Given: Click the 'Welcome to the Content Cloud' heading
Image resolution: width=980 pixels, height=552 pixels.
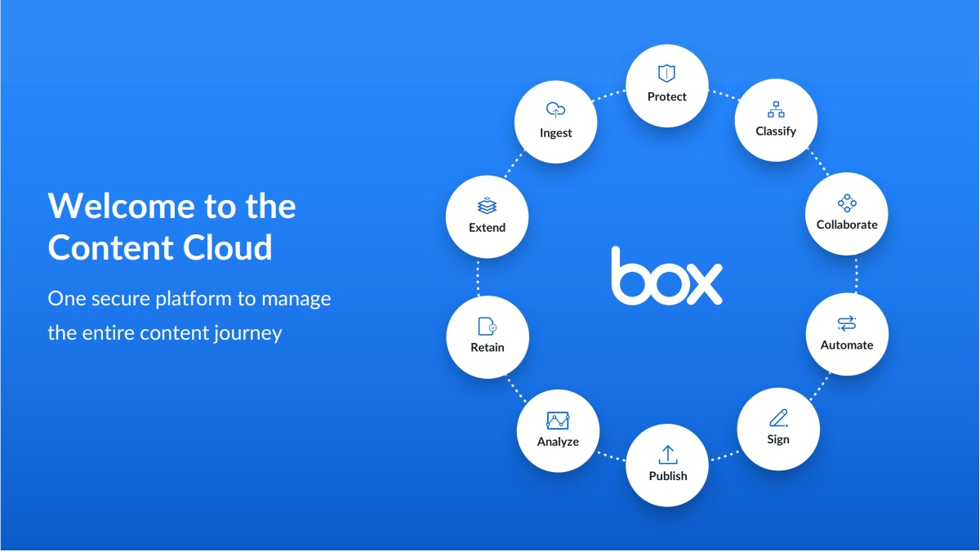Looking at the screenshot, I should coord(172,227).
